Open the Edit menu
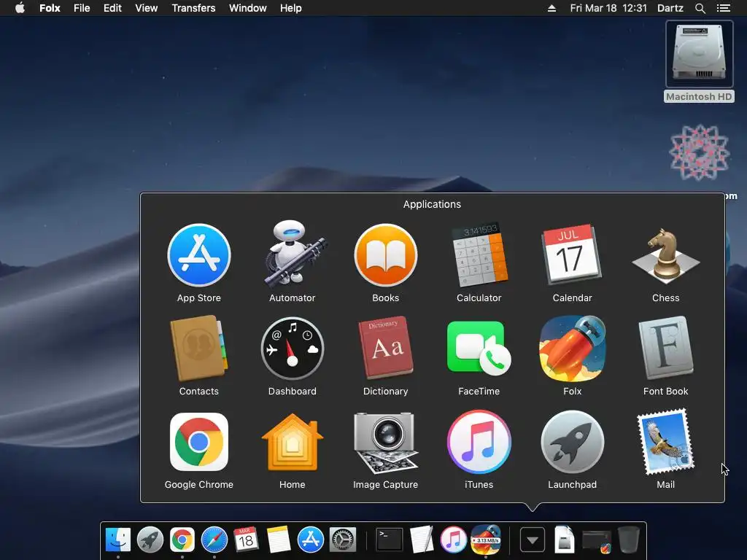Viewport: 747px width, 560px height. point(112,8)
